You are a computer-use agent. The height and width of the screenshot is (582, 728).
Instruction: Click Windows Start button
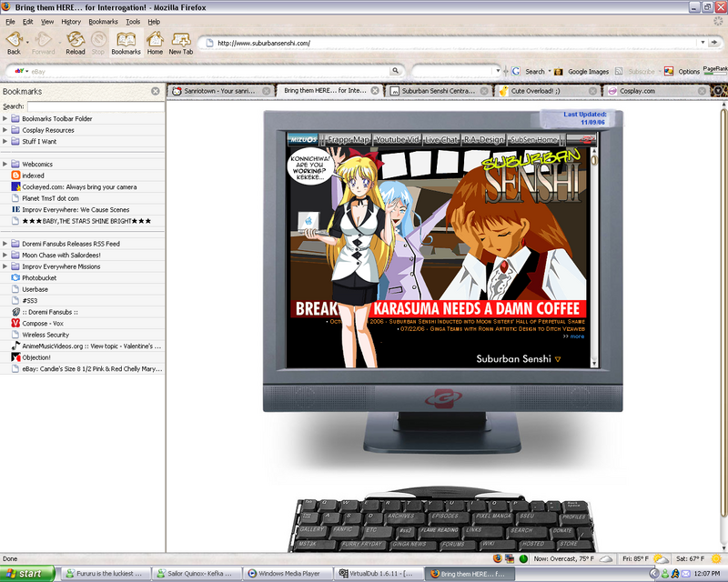coord(27,574)
